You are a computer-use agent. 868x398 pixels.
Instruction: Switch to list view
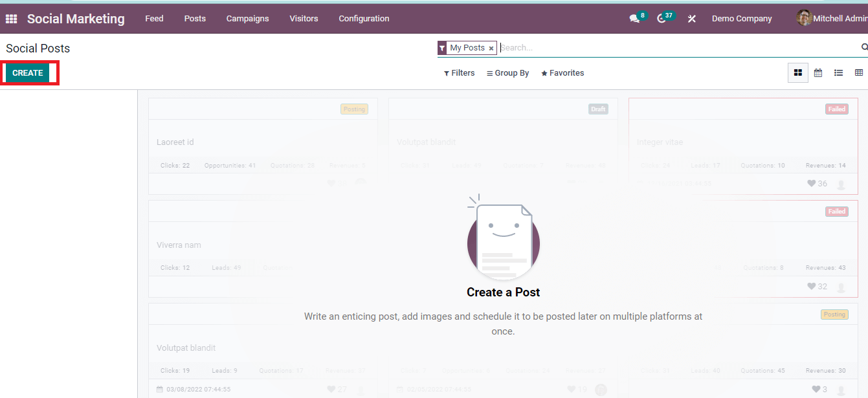pyautogui.click(x=838, y=73)
